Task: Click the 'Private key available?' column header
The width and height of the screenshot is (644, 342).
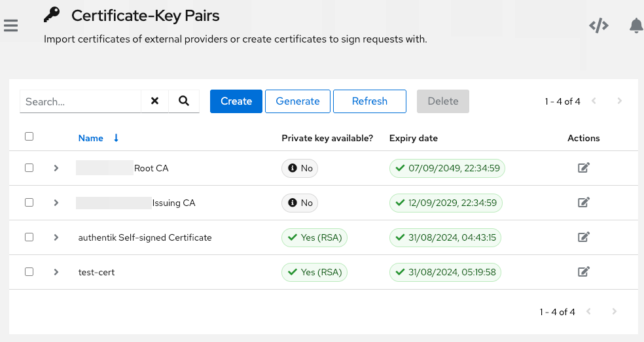Action: click(327, 138)
